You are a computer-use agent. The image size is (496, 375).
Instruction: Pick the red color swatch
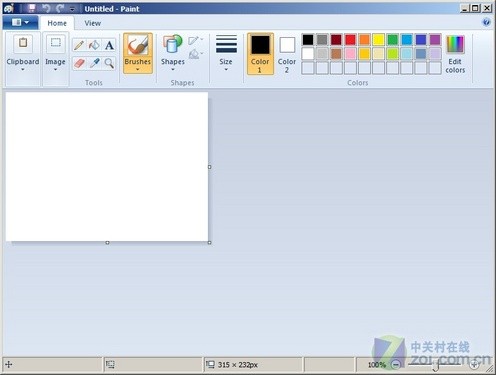coord(350,40)
